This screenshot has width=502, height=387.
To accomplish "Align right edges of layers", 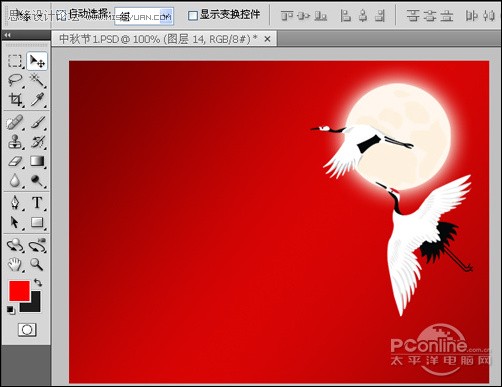I will [x=380, y=15].
